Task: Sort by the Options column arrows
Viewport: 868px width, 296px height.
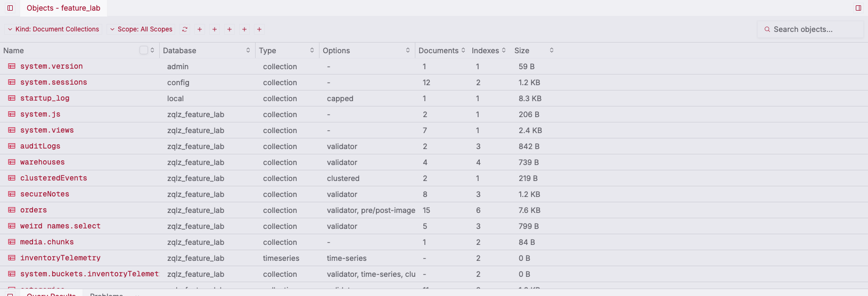Action: coord(408,50)
